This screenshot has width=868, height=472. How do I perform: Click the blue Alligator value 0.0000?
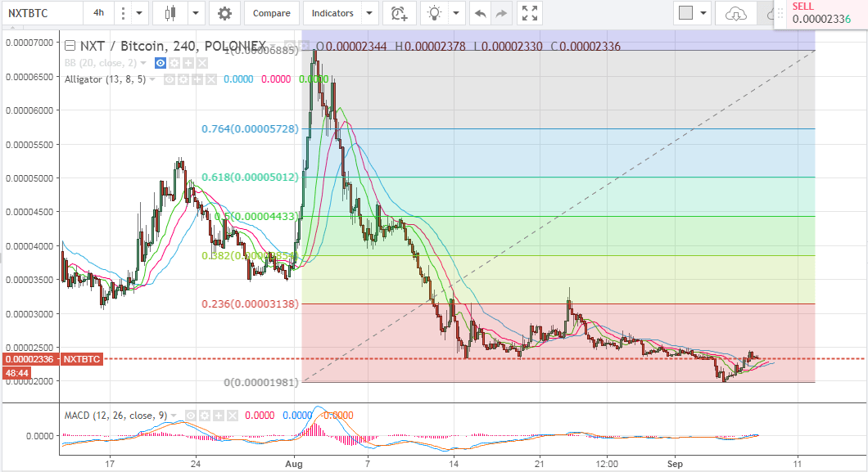(238, 79)
